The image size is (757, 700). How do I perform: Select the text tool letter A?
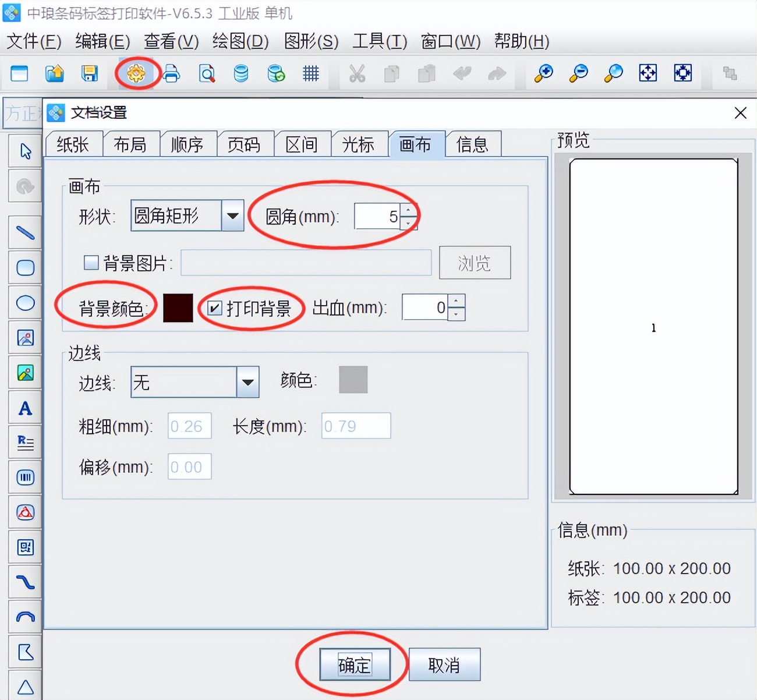pos(26,408)
